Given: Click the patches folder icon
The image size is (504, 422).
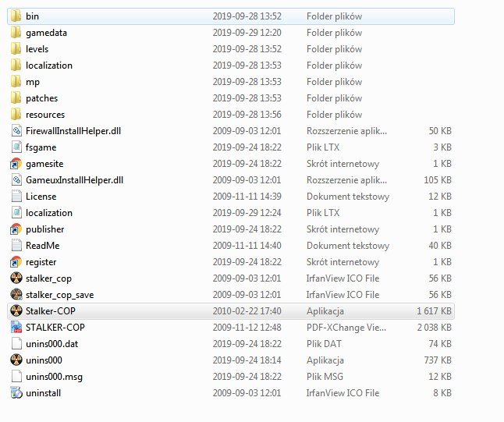Looking at the screenshot, I should (16, 98).
